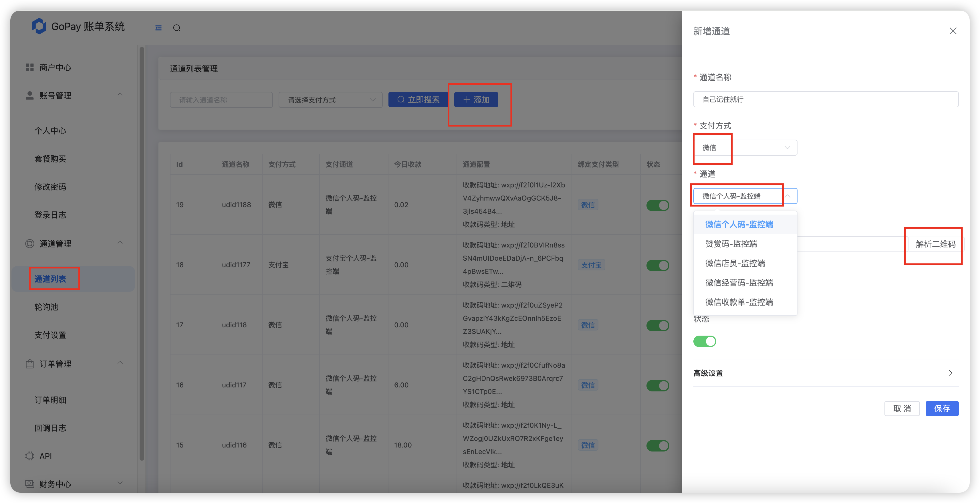Click the 订单管理 clipboard icon
The height and width of the screenshot is (503, 980).
tap(29, 364)
